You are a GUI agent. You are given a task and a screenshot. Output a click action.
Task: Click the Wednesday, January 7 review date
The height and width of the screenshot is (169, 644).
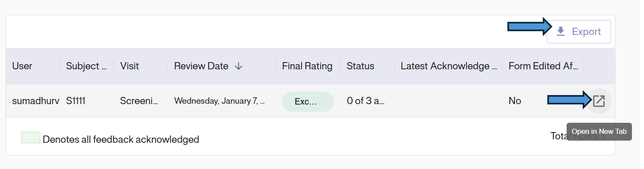(x=219, y=101)
